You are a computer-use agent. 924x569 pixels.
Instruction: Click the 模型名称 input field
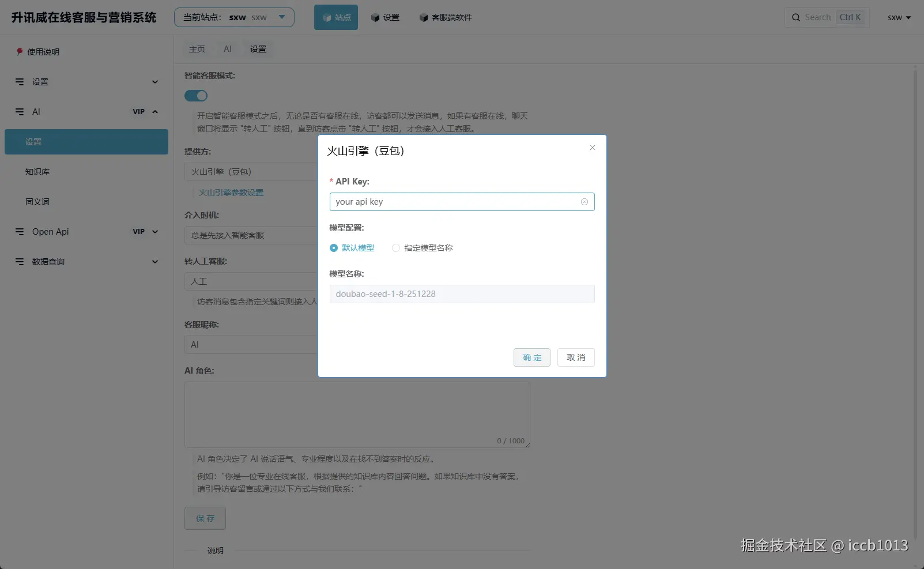[x=462, y=294]
